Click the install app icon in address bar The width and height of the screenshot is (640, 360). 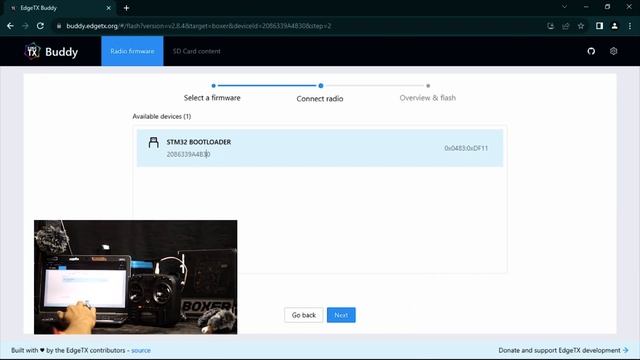click(551, 26)
